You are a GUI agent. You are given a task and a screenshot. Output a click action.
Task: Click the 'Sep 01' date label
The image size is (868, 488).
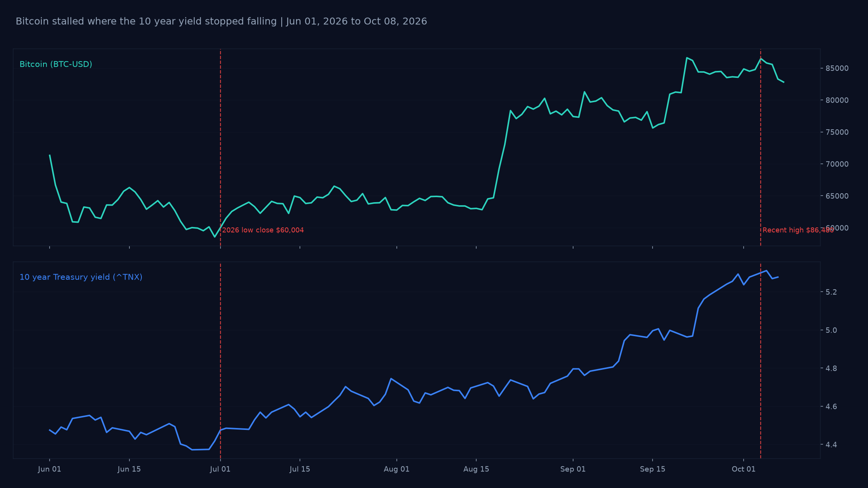[x=573, y=469]
